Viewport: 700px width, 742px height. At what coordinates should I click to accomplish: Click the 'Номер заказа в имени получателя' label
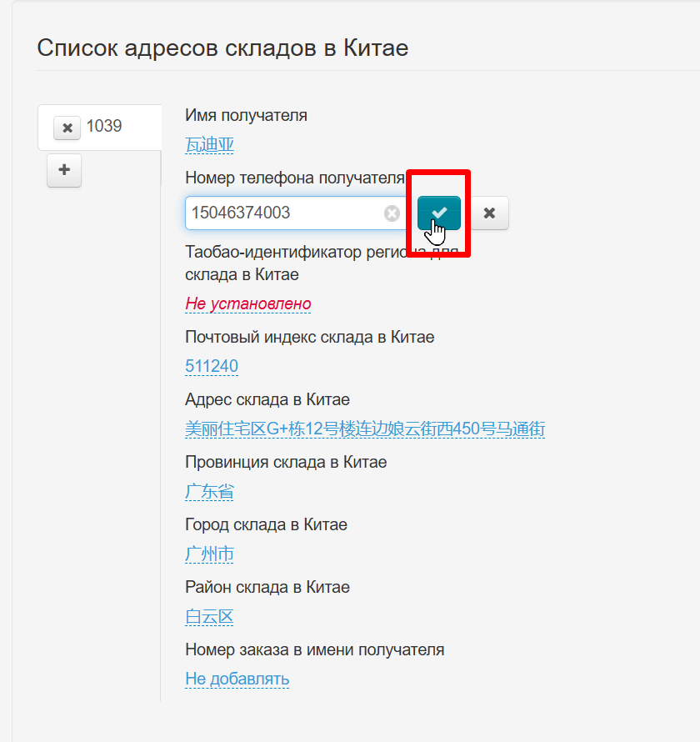tap(314, 649)
